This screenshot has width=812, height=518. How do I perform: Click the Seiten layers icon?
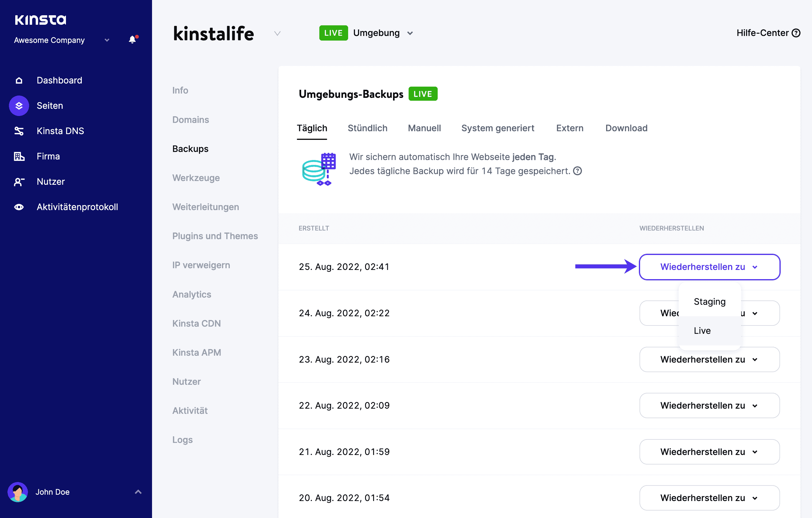click(19, 106)
